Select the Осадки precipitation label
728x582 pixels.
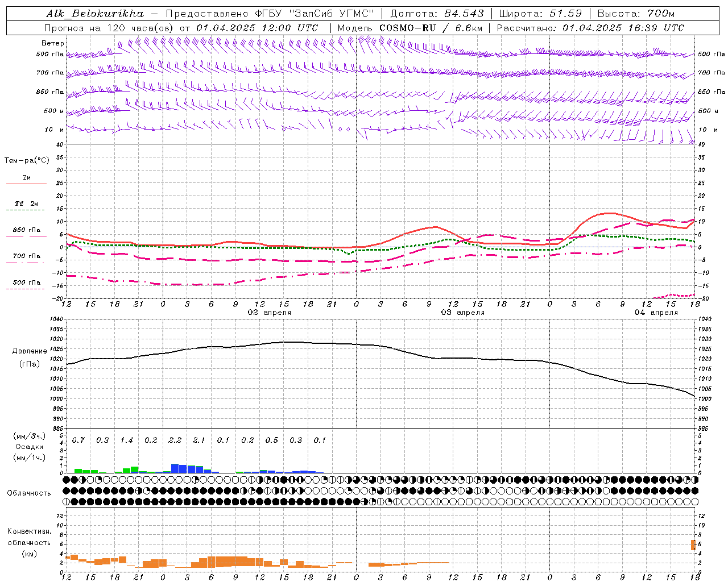click(29, 447)
